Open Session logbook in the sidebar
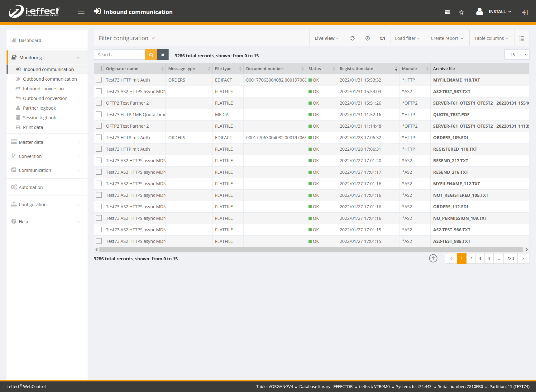This screenshot has height=392, width=536. (x=39, y=118)
